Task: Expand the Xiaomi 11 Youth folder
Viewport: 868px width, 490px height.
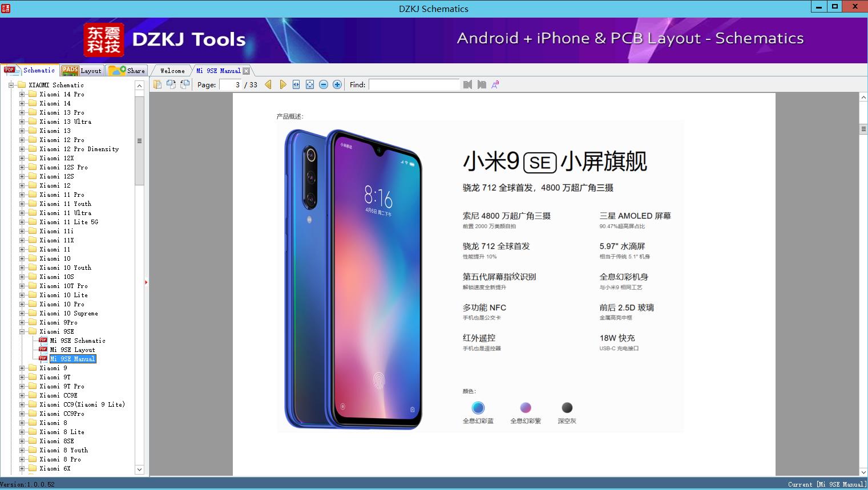Action: pos(22,204)
